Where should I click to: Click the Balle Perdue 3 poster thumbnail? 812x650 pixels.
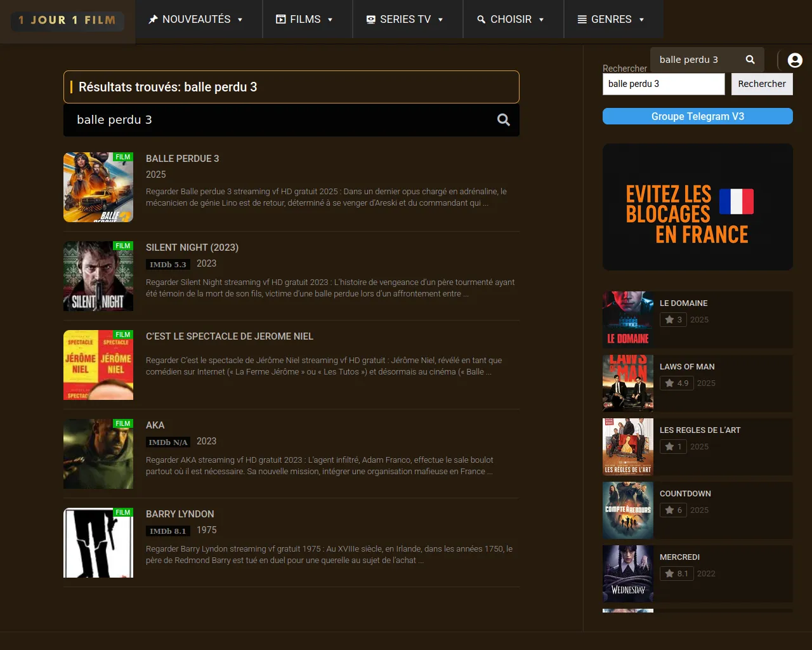[98, 187]
